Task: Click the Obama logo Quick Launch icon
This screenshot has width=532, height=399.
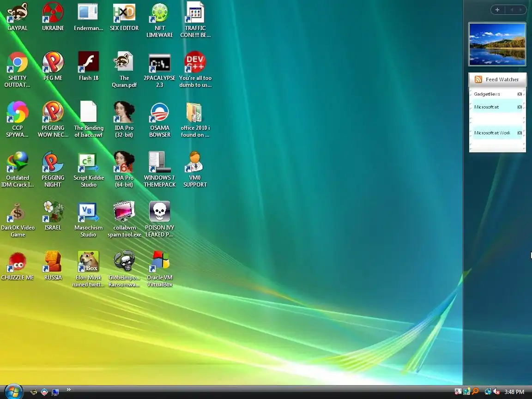Action: [44, 392]
